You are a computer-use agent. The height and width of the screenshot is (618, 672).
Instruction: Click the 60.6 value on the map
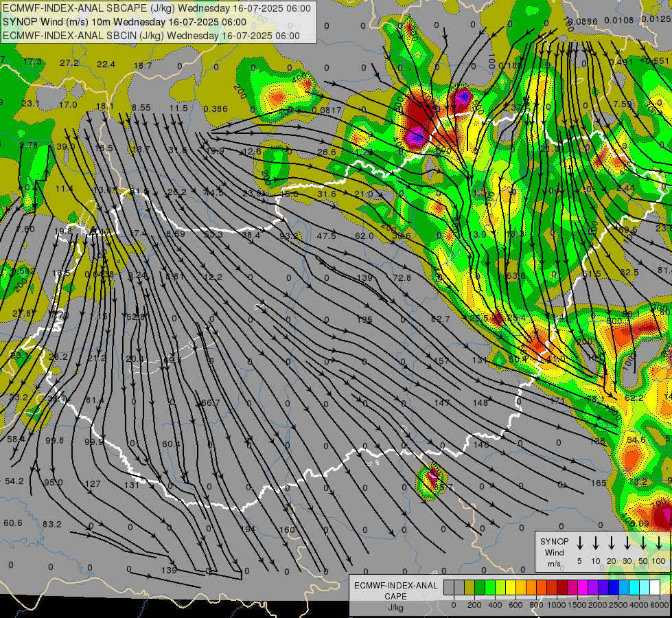[13, 523]
